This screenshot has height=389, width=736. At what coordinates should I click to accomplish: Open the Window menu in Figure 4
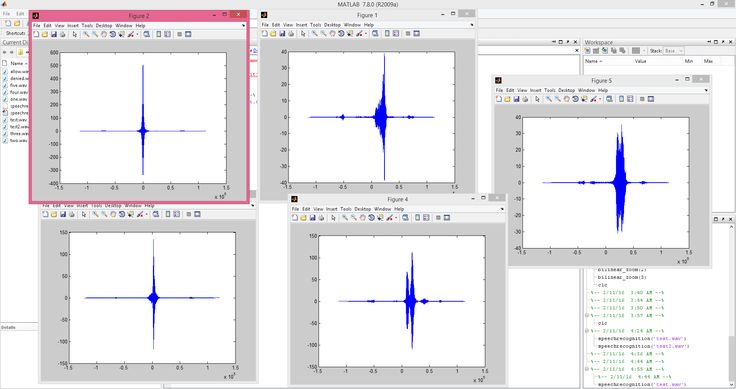[383, 209]
